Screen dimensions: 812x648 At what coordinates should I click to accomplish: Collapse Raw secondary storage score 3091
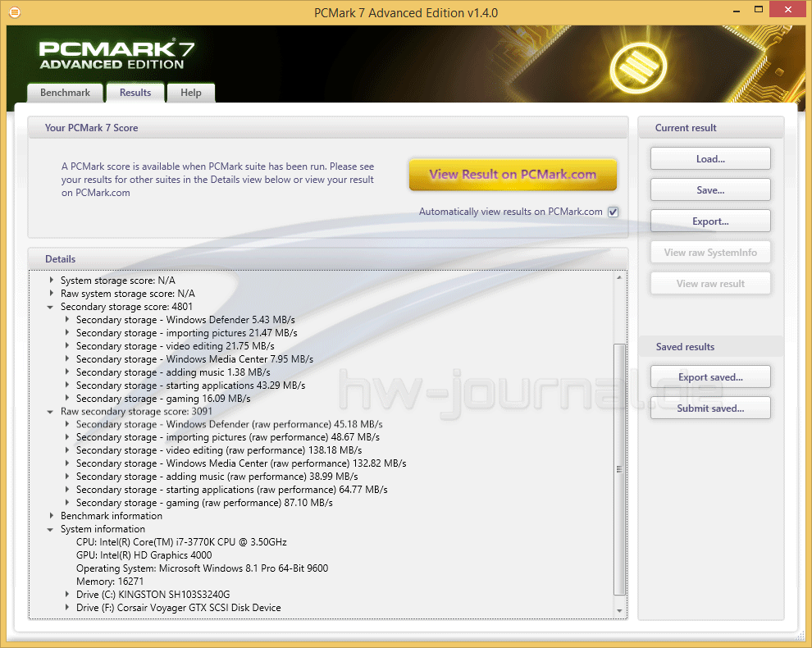pyautogui.click(x=50, y=411)
